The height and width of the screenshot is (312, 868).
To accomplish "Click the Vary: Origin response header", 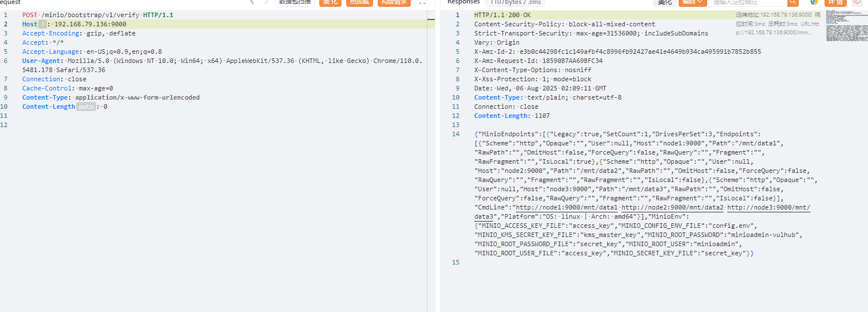I will (x=497, y=42).
